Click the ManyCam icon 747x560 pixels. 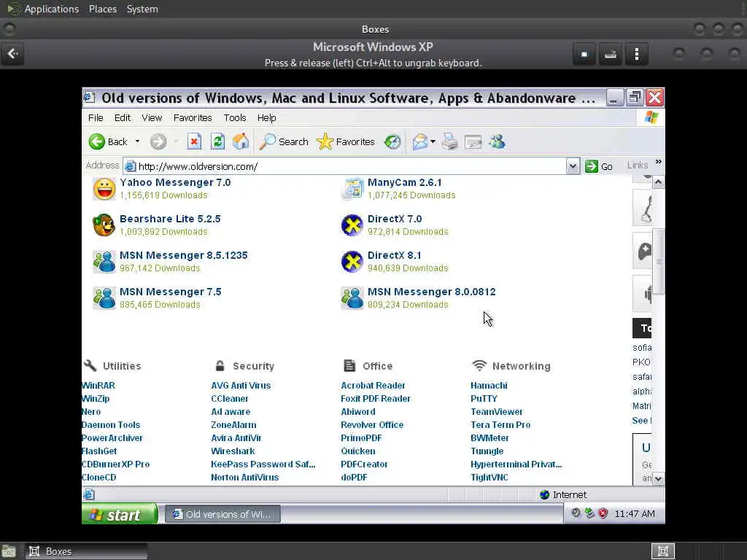[352, 189]
